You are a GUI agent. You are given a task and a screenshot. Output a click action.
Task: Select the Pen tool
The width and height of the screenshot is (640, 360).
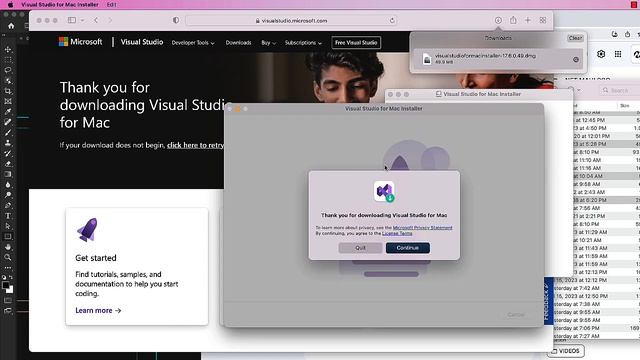pos(8,205)
